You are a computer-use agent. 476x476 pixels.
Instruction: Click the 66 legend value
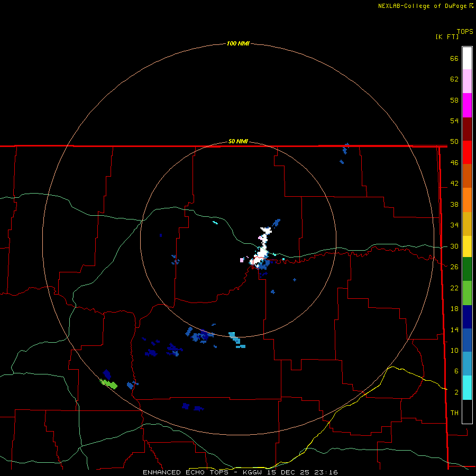pyautogui.click(x=454, y=58)
